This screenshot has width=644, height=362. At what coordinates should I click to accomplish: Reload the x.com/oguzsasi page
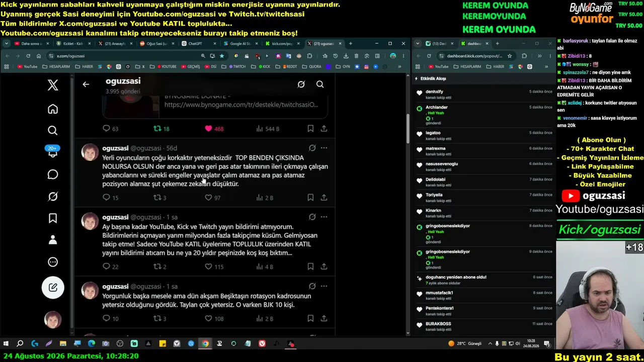point(28,56)
